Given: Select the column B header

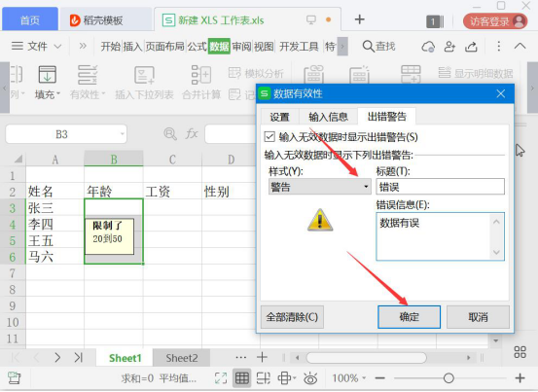Looking at the screenshot, I should [x=114, y=160].
